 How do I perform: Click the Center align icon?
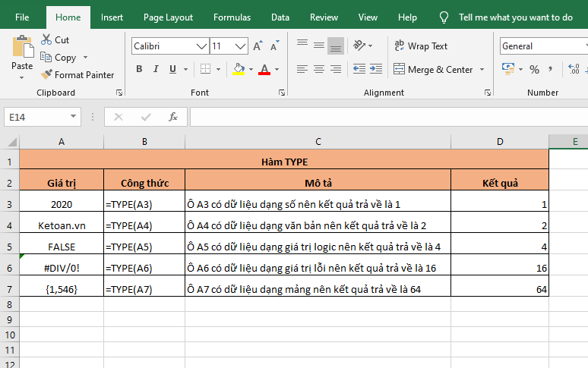[x=318, y=70]
